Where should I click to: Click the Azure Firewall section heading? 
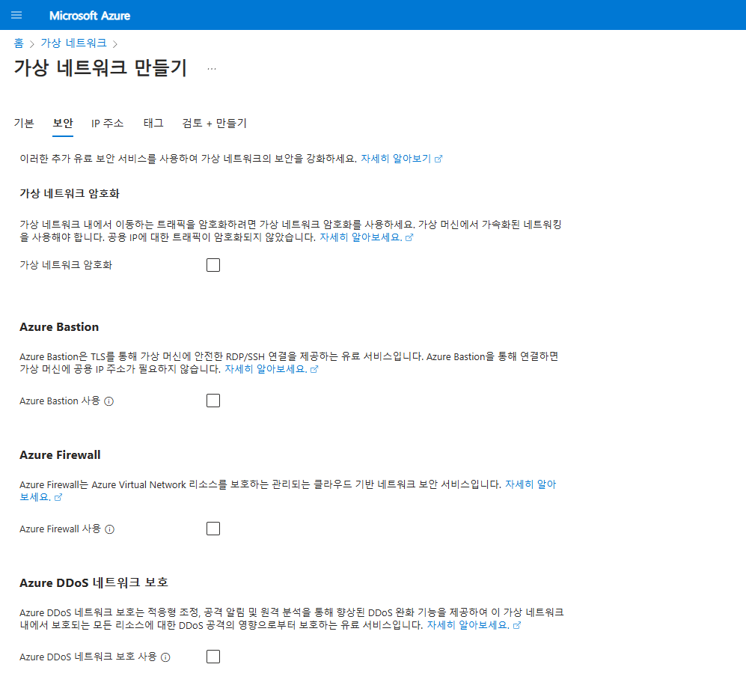[x=60, y=455]
